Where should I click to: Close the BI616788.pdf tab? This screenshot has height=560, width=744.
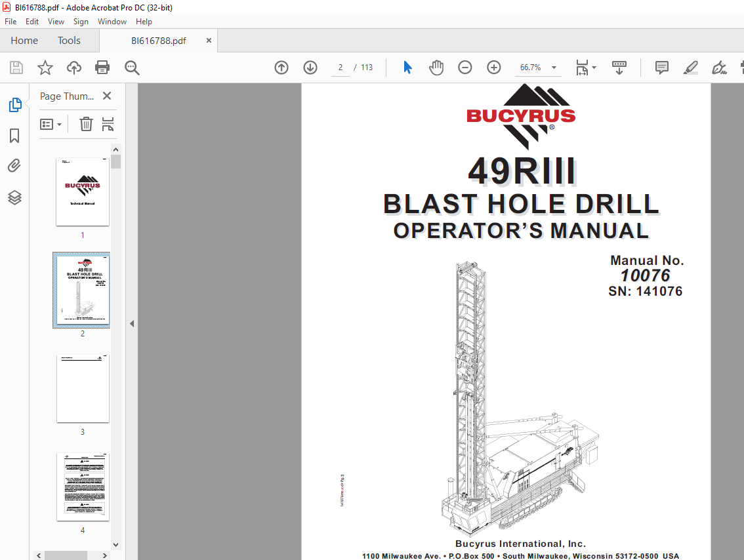(x=209, y=40)
